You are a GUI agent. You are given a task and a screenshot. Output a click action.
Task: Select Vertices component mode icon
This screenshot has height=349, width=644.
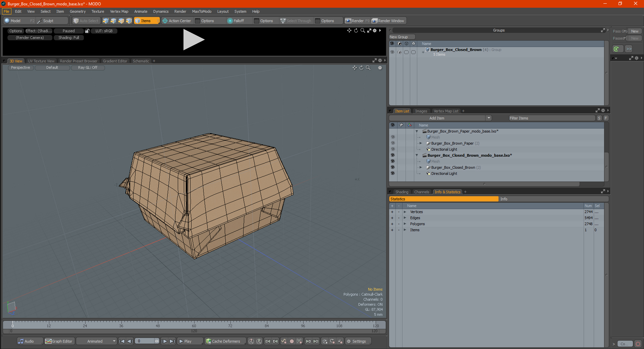tap(106, 21)
